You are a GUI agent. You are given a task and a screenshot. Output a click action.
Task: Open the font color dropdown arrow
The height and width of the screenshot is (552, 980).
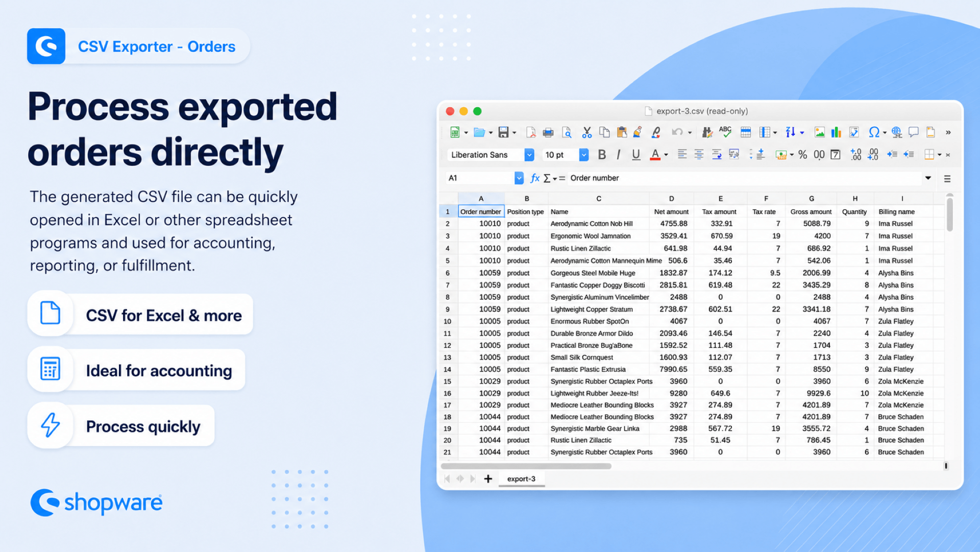666,155
